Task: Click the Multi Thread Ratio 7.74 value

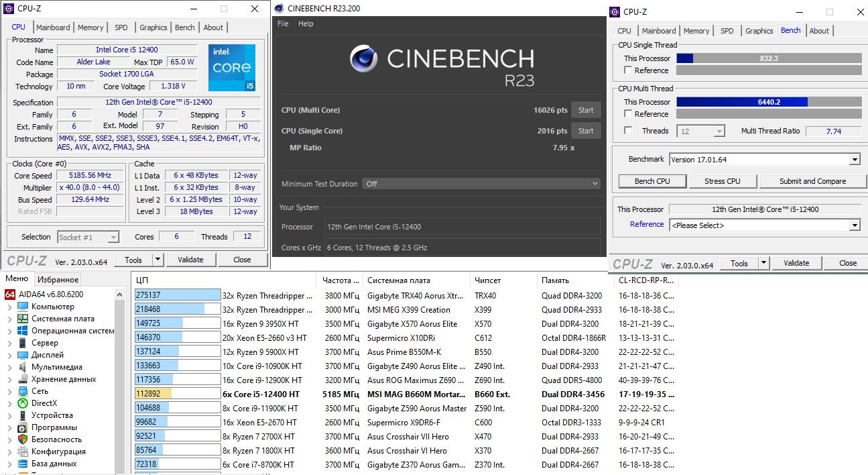Action: (x=834, y=131)
